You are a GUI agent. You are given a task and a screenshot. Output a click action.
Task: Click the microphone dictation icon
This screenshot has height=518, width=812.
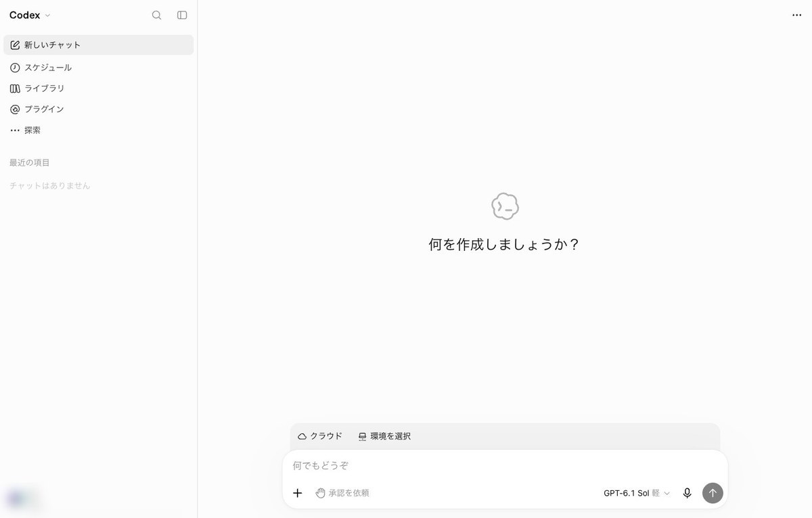click(x=687, y=493)
